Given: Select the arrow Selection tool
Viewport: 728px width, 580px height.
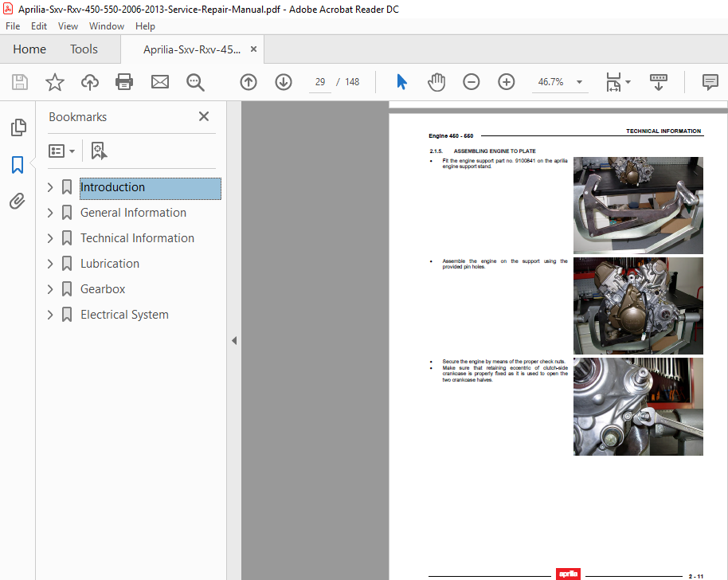Looking at the screenshot, I should point(401,82).
